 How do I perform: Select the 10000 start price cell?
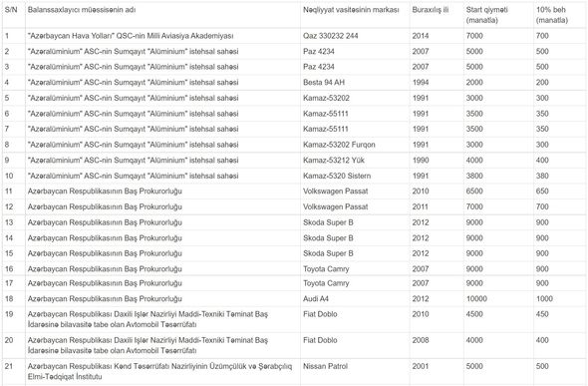point(476,299)
